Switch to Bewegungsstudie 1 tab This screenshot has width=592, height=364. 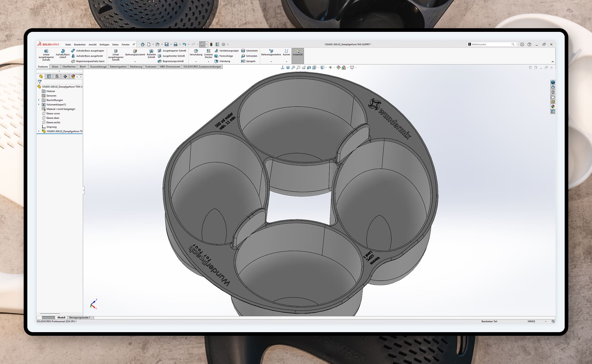80,318
